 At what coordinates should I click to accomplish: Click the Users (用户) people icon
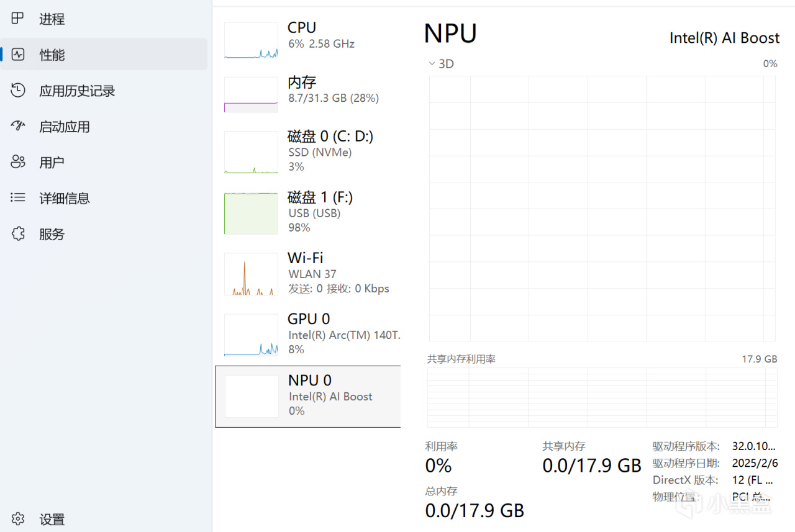18,162
